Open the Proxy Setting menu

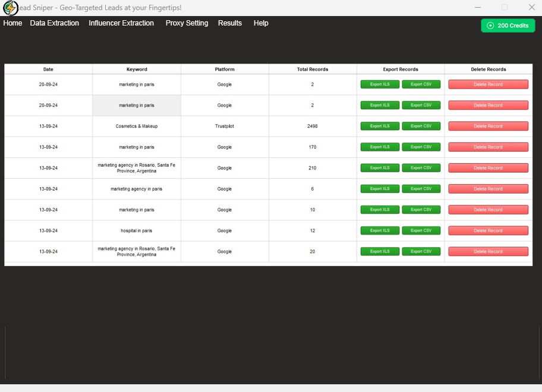[x=187, y=23]
